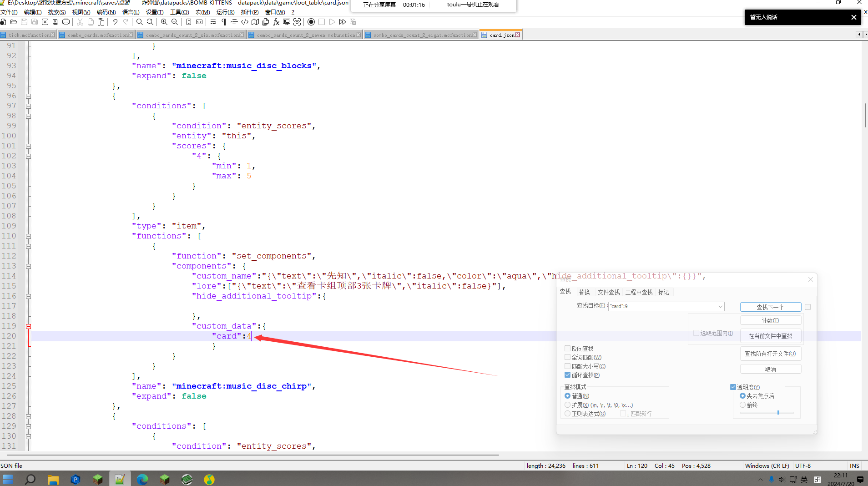
Task: Click the 计数 button
Action: [x=770, y=320]
